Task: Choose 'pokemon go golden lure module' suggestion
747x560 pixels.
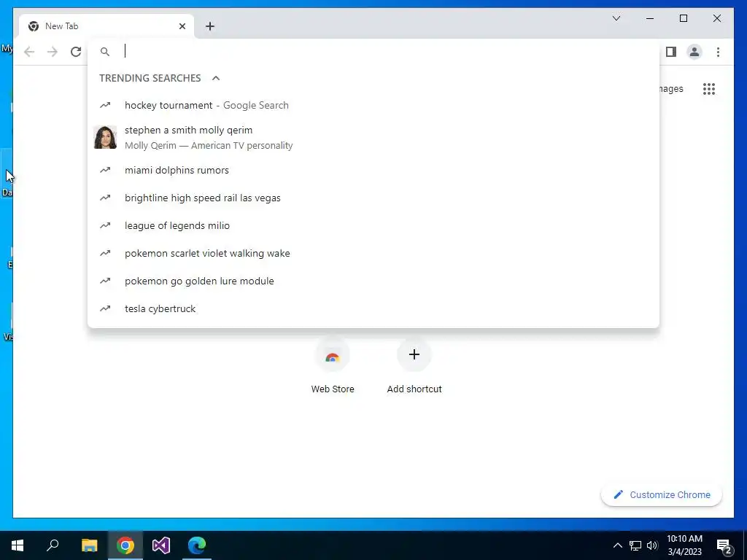Action: 373,281
